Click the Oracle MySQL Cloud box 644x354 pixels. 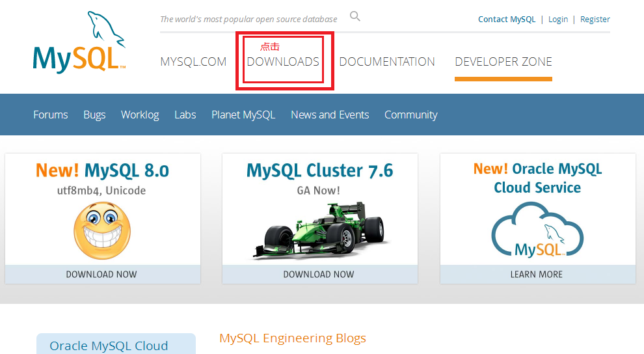116,344
